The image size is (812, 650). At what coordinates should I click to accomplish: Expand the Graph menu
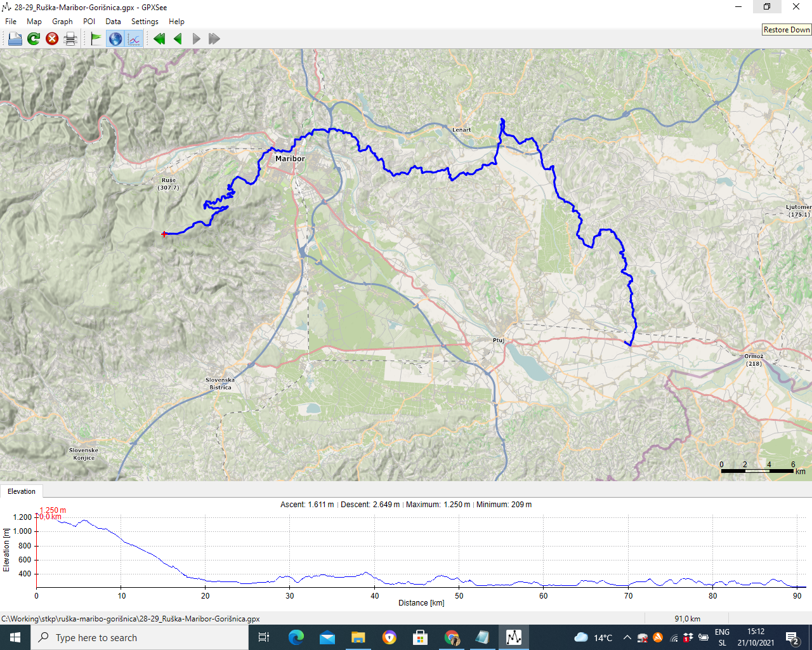tap(62, 22)
